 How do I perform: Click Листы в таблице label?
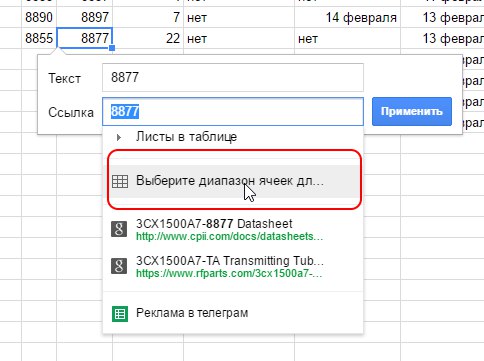coord(186,137)
